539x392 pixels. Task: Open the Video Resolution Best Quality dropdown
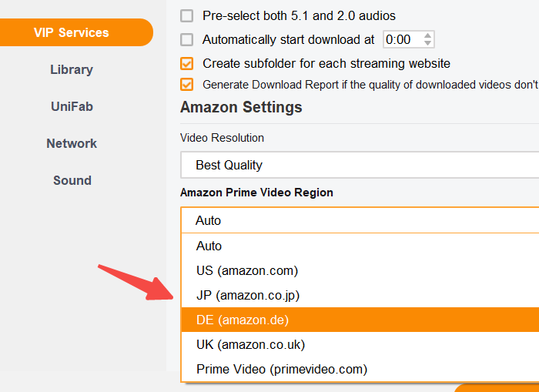360,165
